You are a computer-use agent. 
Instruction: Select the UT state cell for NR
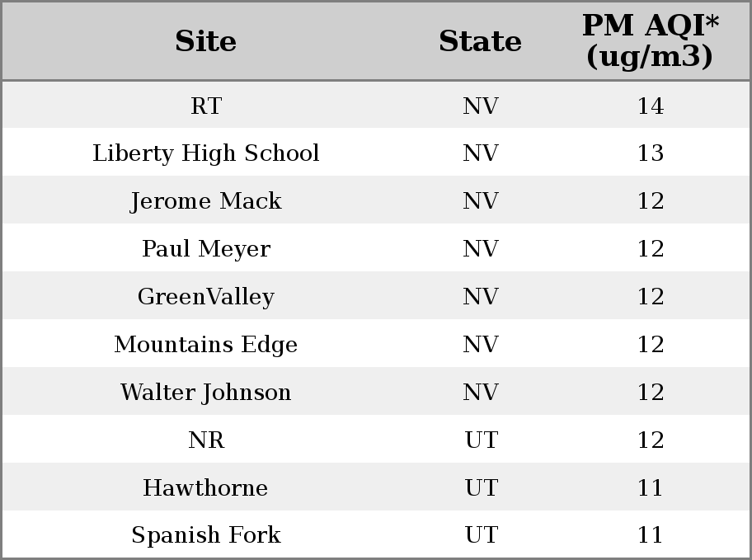point(481,440)
